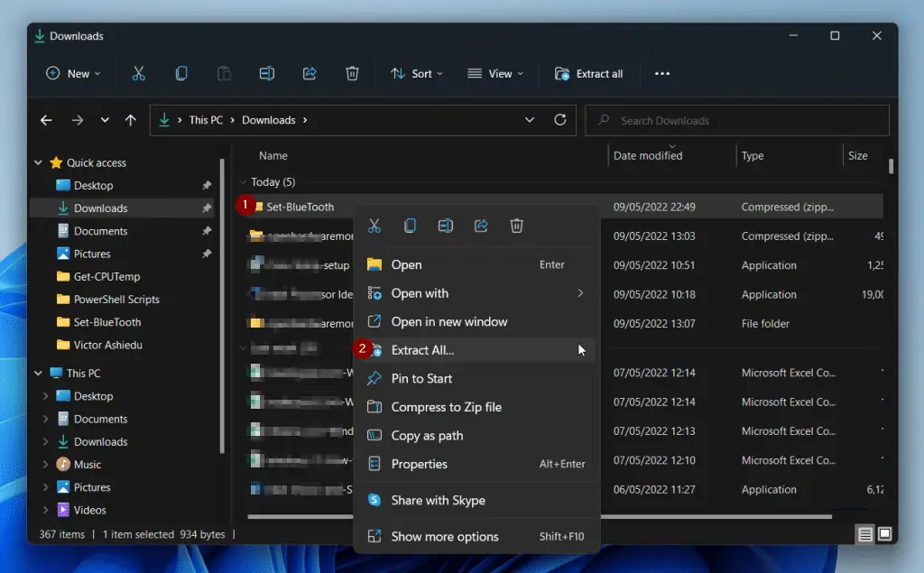Open the View dropdown
This screenshot has height=573, width=924.
click(495, 73)
